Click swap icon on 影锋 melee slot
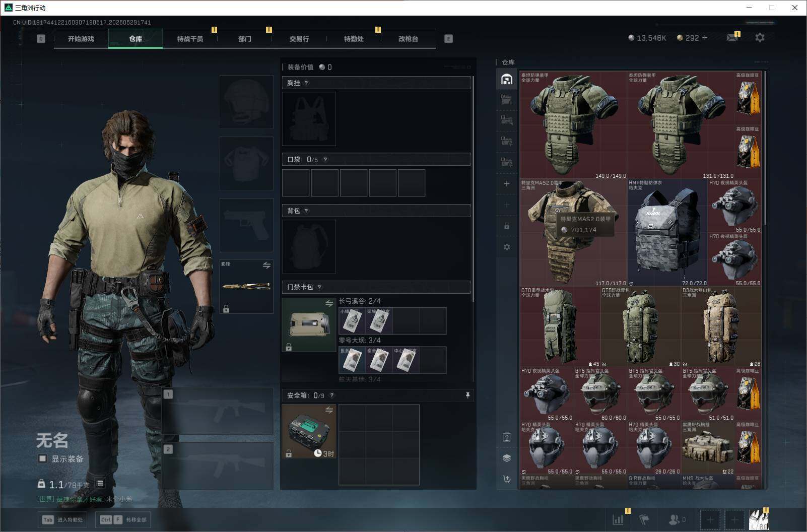Image resolution: width=807 pixels, height=532 pixels. tap(266, 265)
